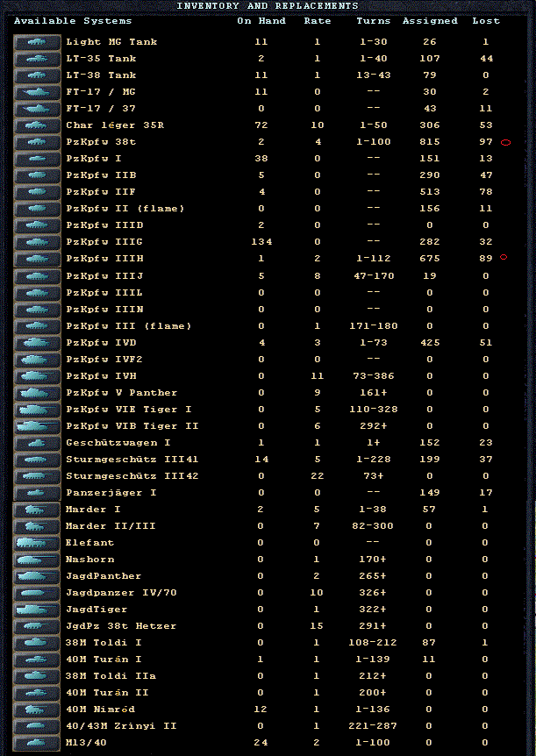Image resolution: width=536 pixels, height=756 pixels.
Task: Click the 815 Assigned value for PzKpfw 38t
Action: (430, 142)
